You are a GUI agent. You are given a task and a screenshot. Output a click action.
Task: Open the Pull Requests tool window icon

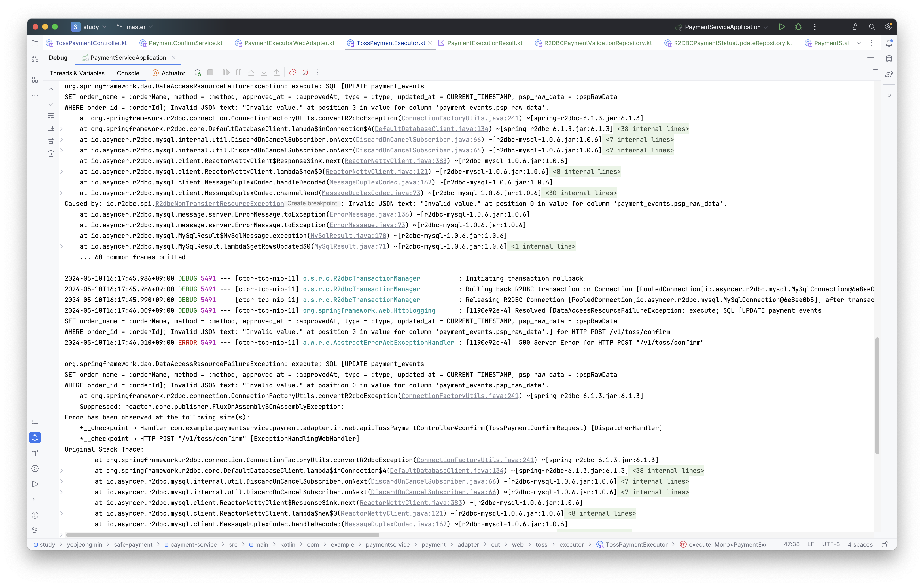pos(35,59)
